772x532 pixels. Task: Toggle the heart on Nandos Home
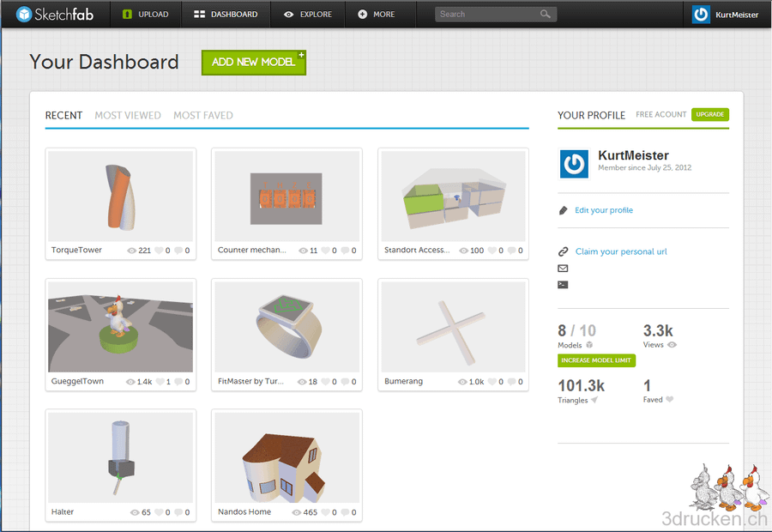click(325, 511)
